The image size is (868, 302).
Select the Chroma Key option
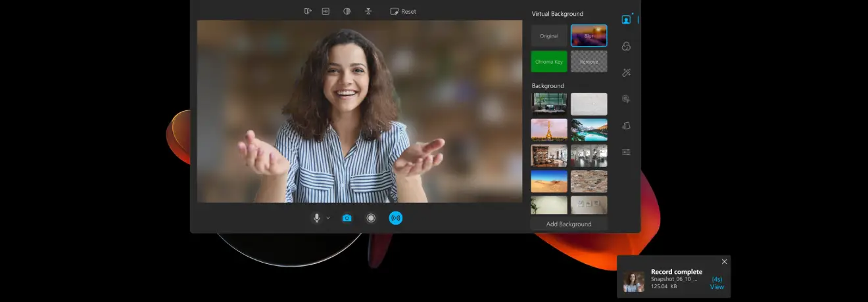tap(549, 62)
